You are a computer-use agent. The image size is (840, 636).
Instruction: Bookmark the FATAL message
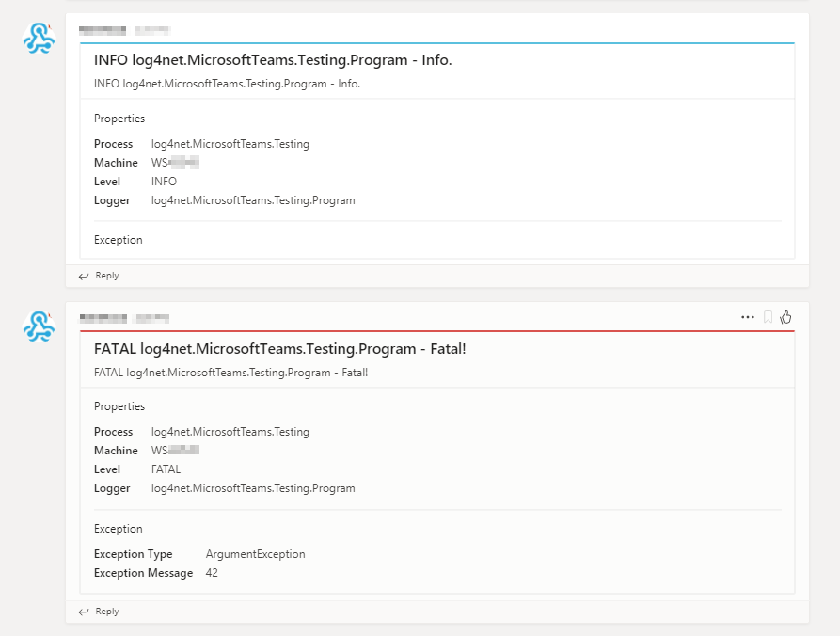tap(768, 317)
